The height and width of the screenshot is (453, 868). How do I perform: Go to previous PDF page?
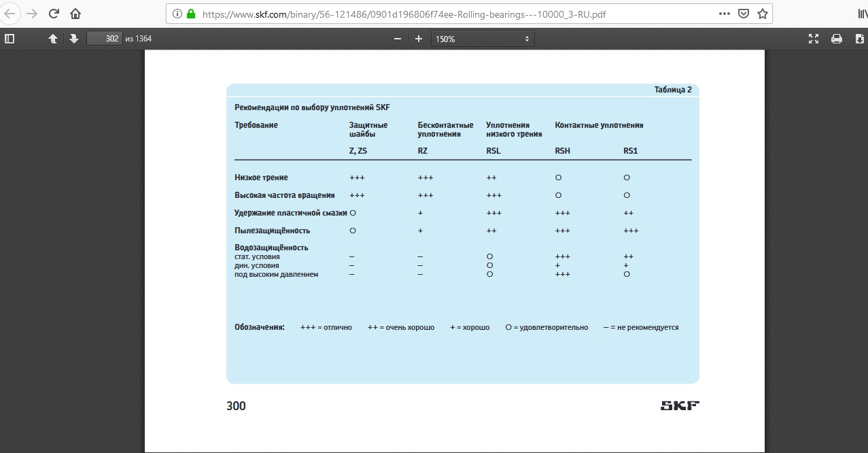point(53,39)
